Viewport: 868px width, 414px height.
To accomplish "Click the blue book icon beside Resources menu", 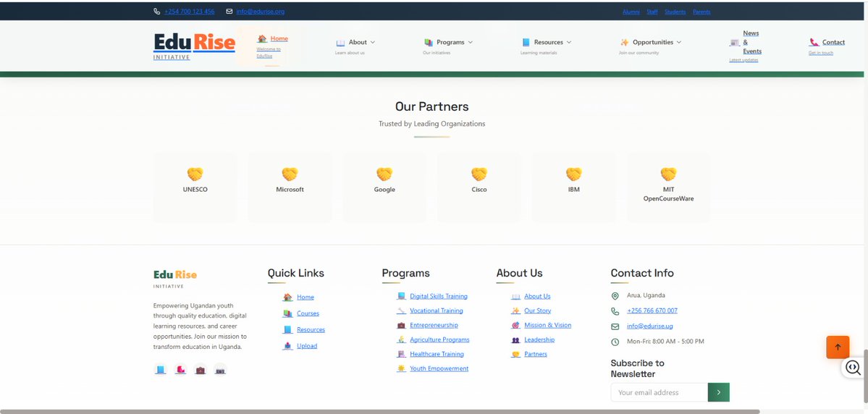I will click(526, 43).
